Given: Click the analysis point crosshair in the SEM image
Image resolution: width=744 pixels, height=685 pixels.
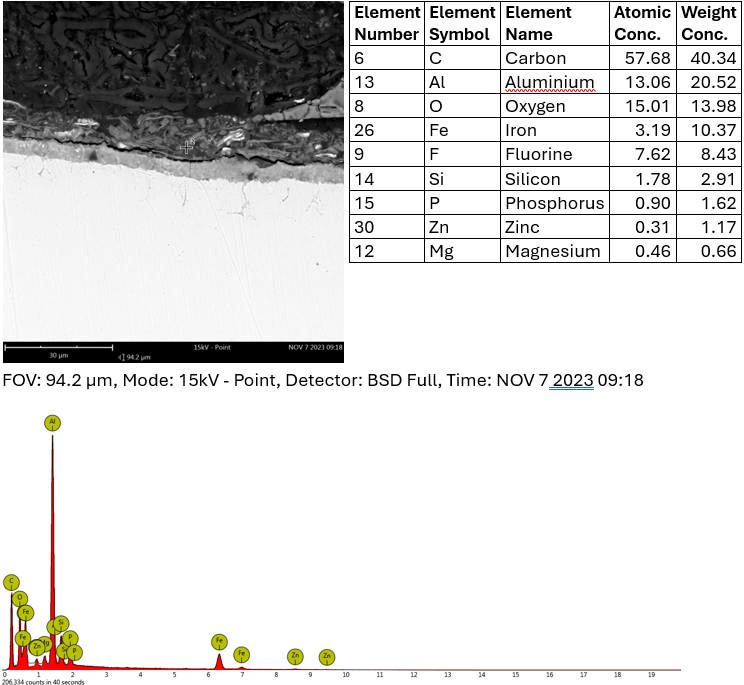Looking at the screenshot, I should [x=187, y=147].
